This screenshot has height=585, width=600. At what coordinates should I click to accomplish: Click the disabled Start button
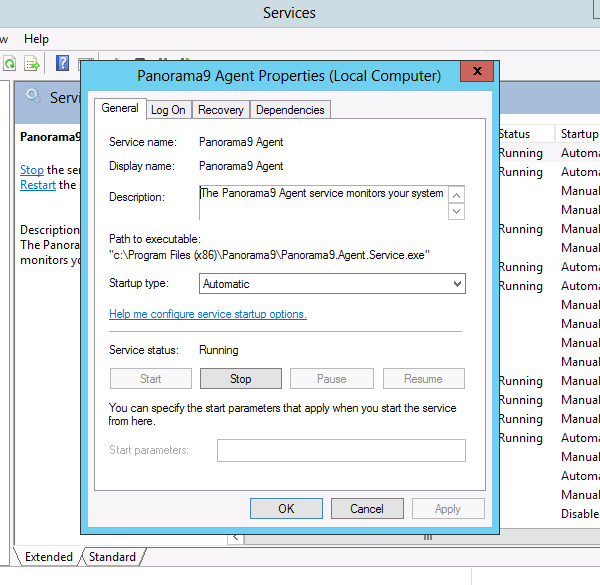pos(151,379)
